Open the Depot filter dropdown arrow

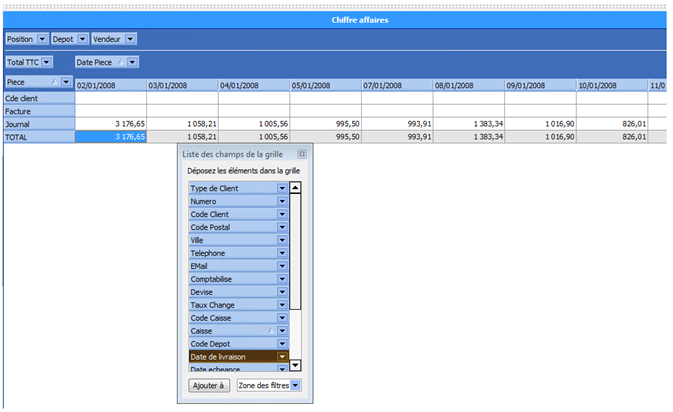pos(82,39)
